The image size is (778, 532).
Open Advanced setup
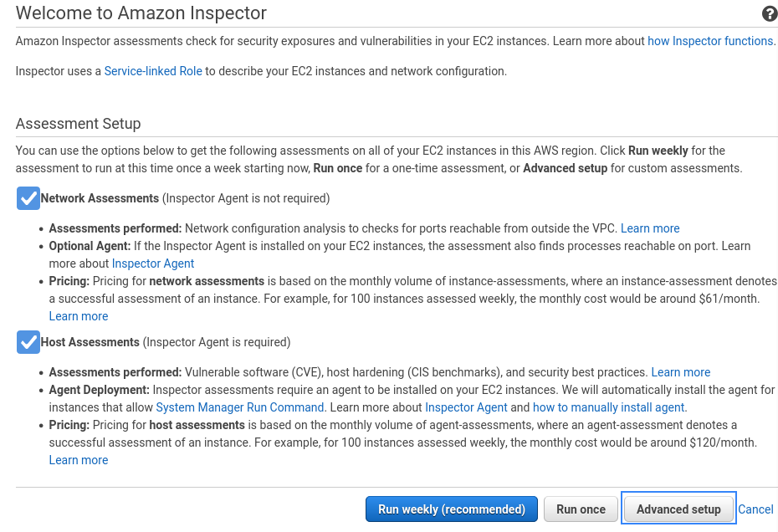pos(678,509)
